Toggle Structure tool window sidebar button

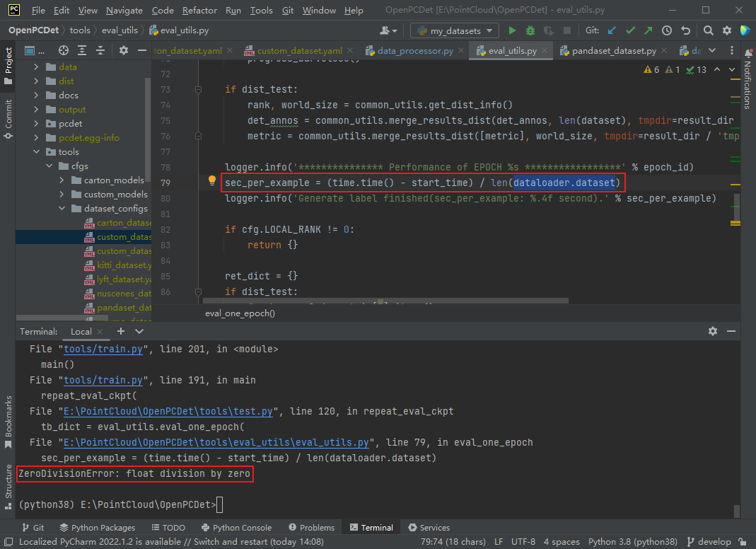8,486
